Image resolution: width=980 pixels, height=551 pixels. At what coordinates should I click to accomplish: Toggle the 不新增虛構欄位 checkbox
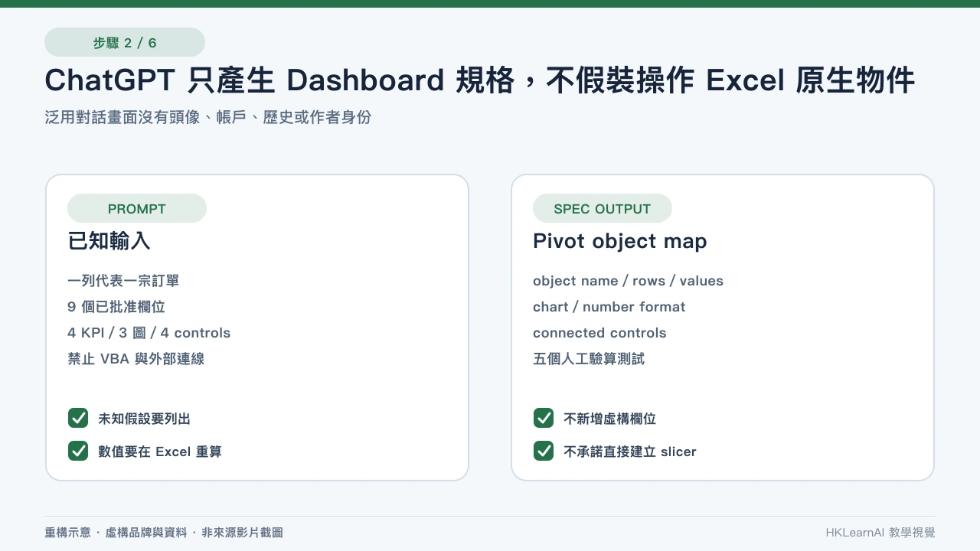click(544, 418)
